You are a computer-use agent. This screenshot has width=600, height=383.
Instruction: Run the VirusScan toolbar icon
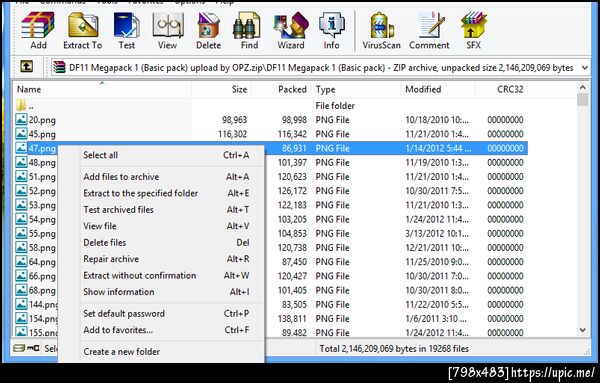pyautogui.click(x=382, y=31)
